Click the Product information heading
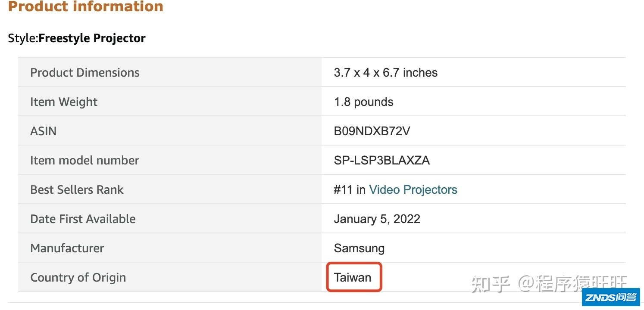This screenshot has height=310, width=644. (x=86, y=7)
